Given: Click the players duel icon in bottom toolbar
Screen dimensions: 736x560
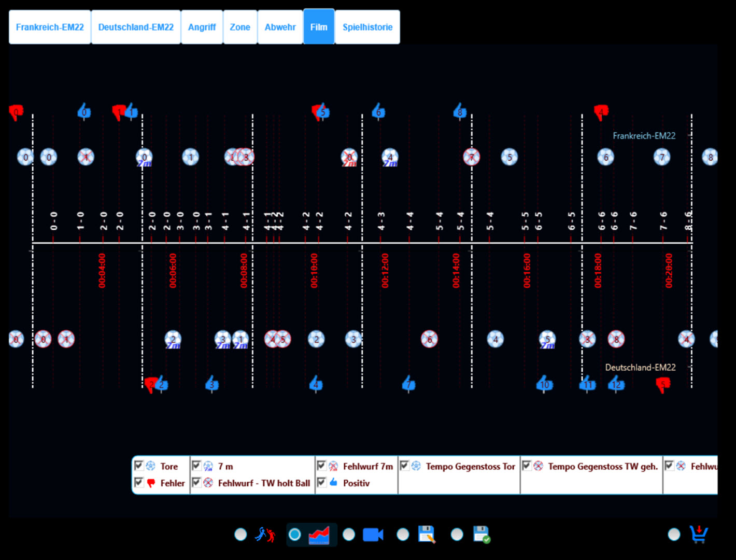Looking at the screenshot, I should click(x=265, y=535).
